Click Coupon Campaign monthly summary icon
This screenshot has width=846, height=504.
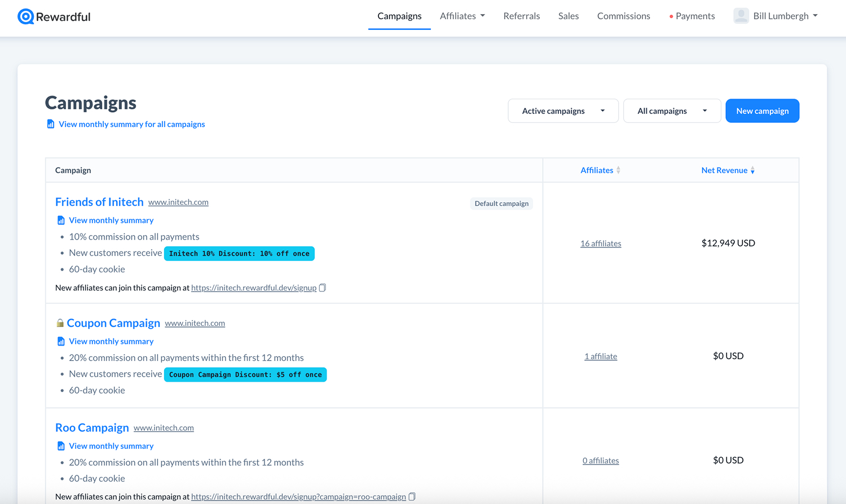[61, 342]
